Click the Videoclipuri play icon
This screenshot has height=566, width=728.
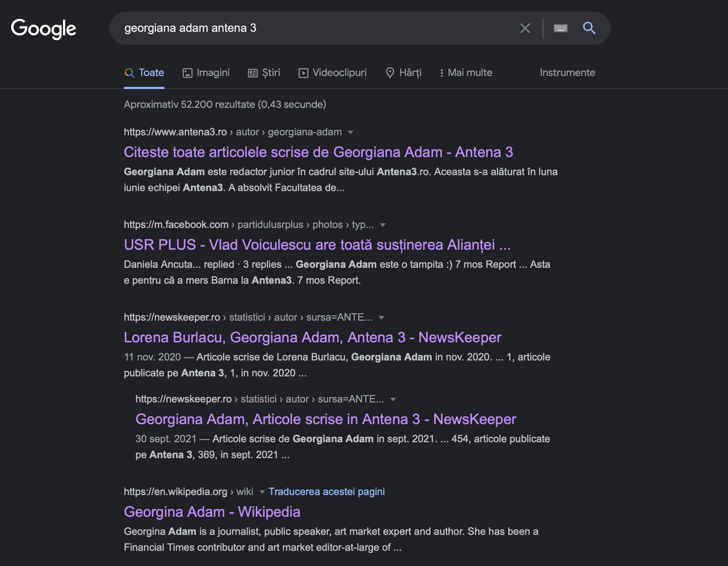click(x=303, y=73)
